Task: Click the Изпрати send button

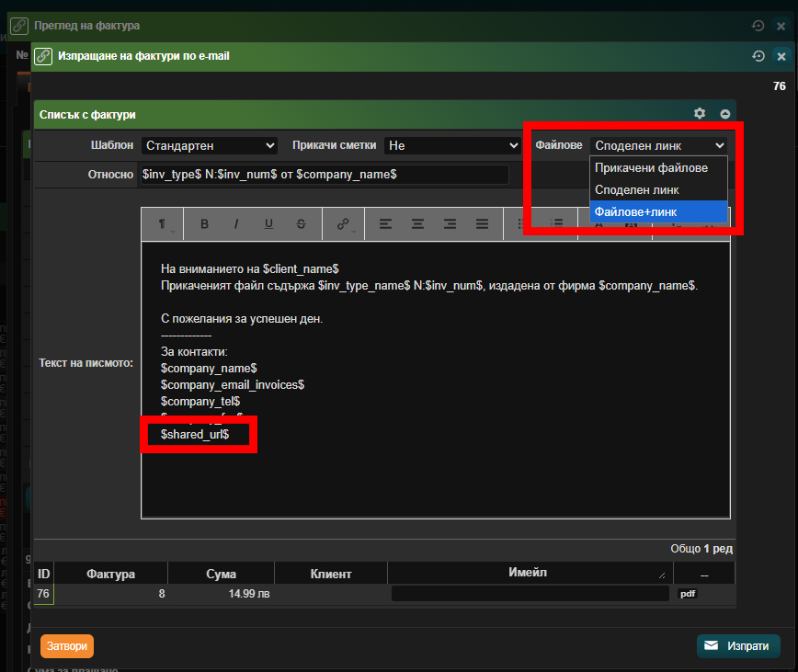Action: (x=737, y=646)
